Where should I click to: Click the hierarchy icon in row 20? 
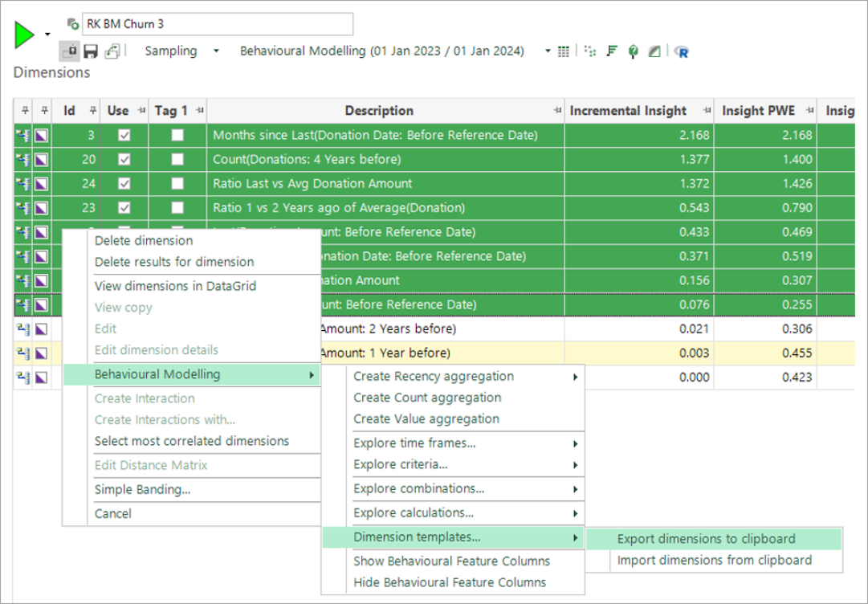point(22,160)
